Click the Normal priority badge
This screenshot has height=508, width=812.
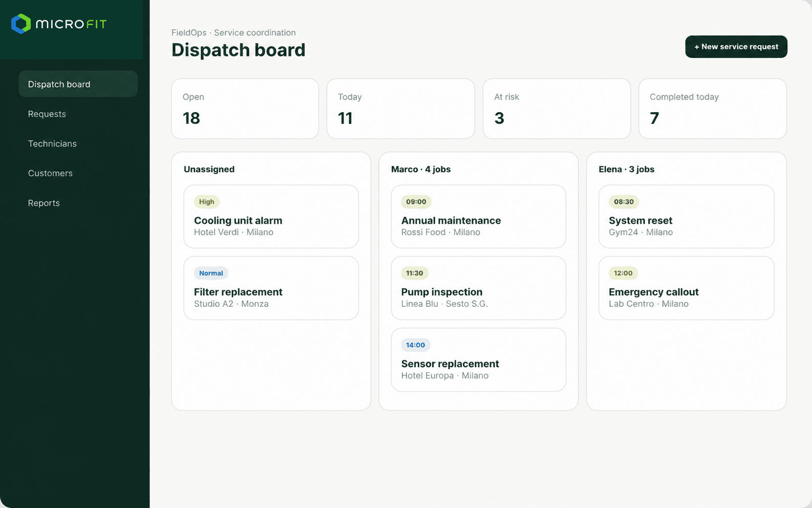[211, 273]
